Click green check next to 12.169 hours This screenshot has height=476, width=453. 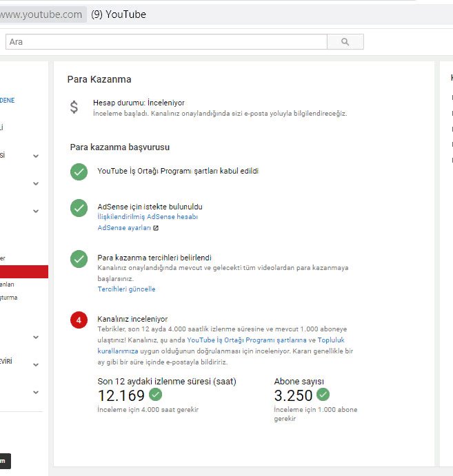(155, 394)
